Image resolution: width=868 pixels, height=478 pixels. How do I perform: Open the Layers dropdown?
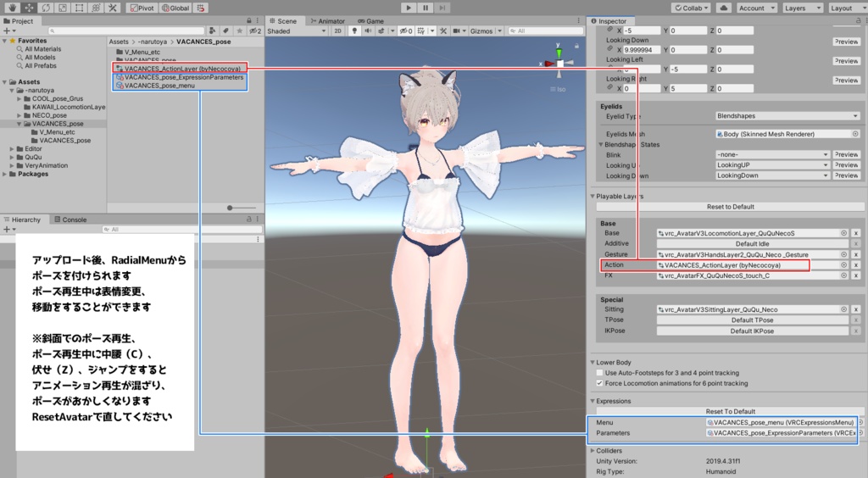point(803,8)
